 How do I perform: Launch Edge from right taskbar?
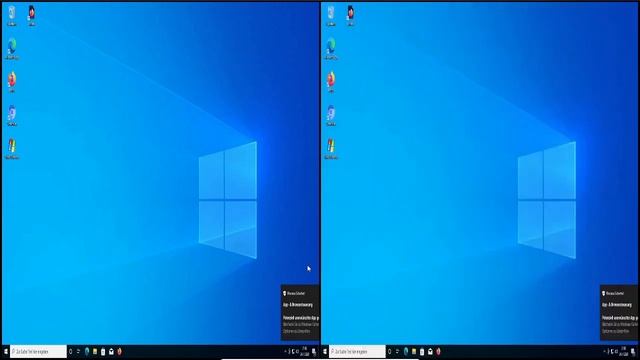coord(406,351)
